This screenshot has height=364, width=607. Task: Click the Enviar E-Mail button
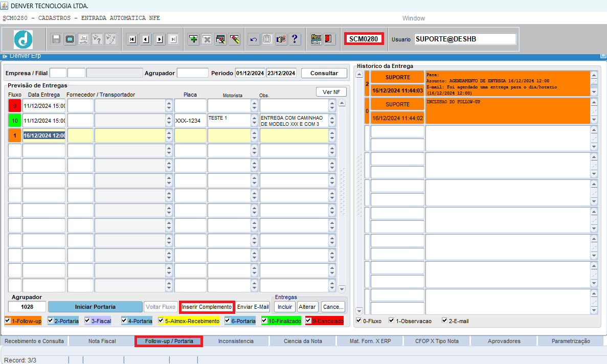click(x=253, y=307)
